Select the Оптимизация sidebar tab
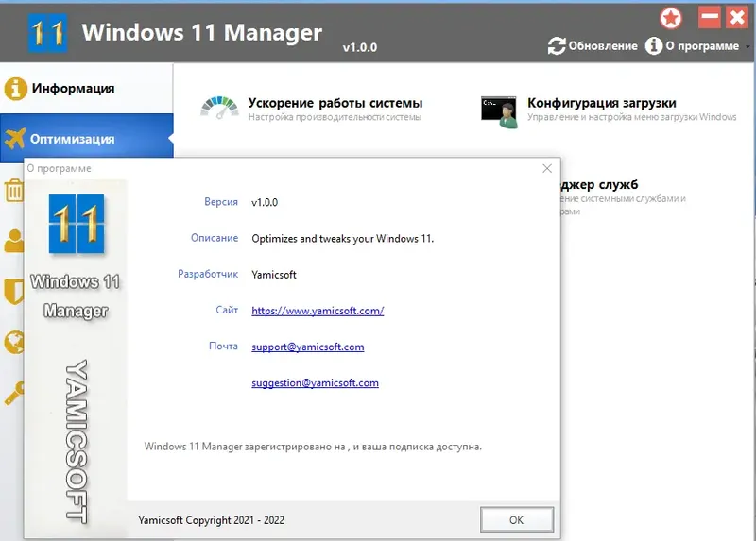The height and width of the screenshot is (541, 756). (87, 139)
